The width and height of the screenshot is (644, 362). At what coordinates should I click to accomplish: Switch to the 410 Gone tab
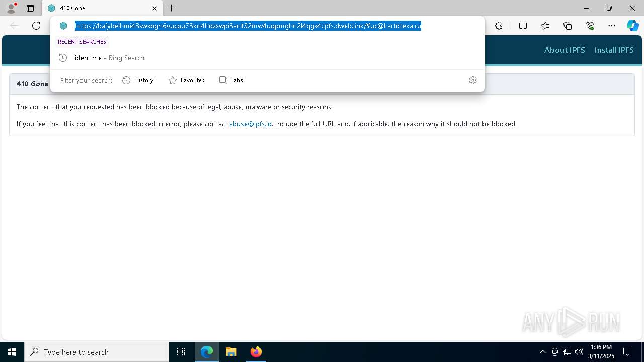click(102, 8)
